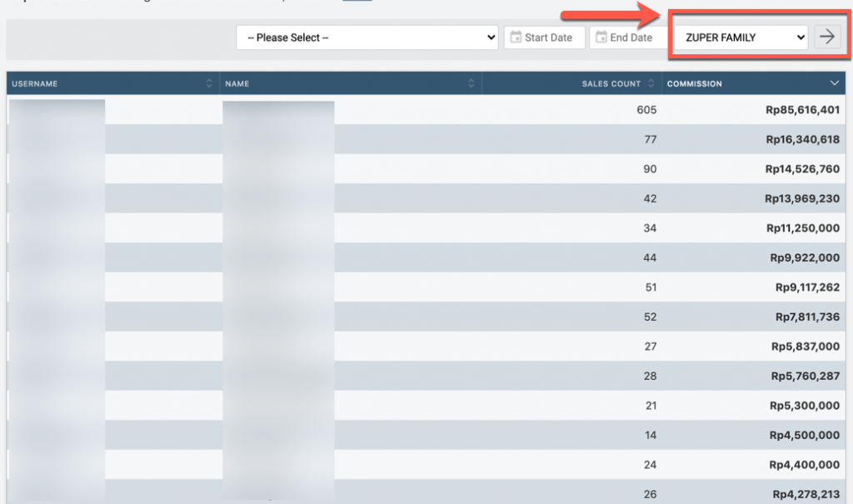The width and height of the screenshot is (853, 504).
Task: Select the row with commission Rp85,616,401
Action: click(802, 110)
